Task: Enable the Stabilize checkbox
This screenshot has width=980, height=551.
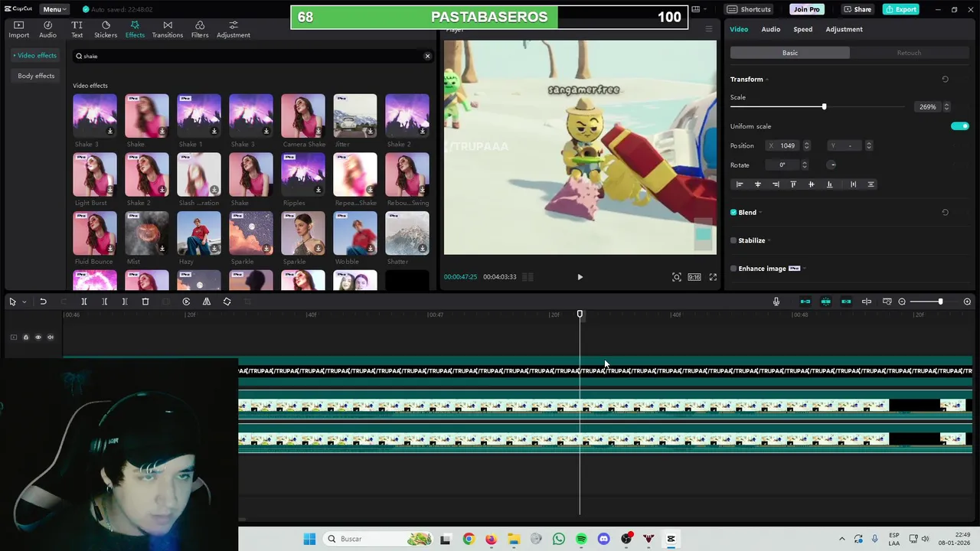Action: [x=733, y=240]
